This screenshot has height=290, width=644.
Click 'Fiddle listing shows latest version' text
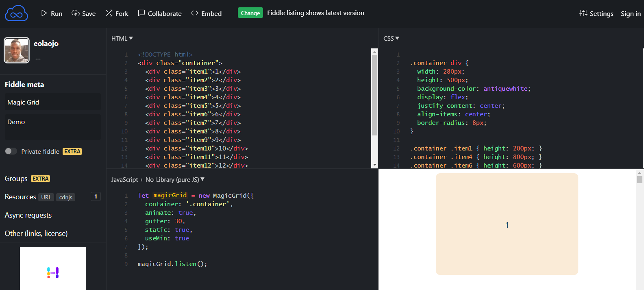[x=315, y=13]
